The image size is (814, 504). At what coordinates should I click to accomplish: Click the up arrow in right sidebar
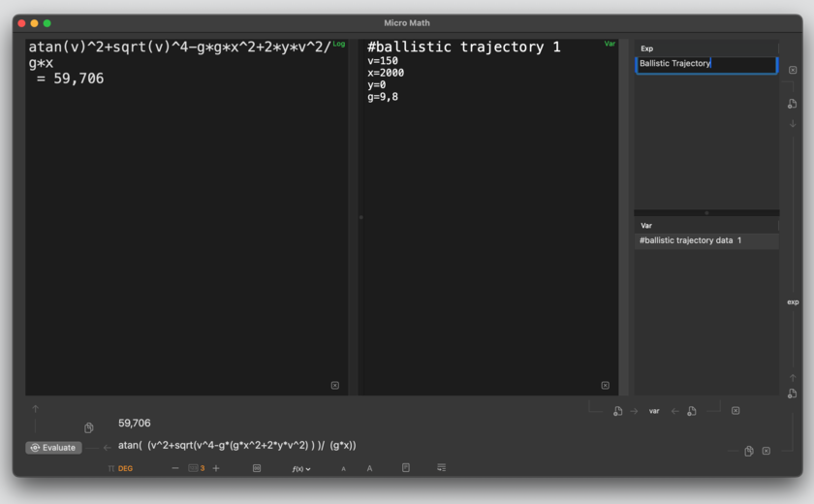(x=793, y=378)
